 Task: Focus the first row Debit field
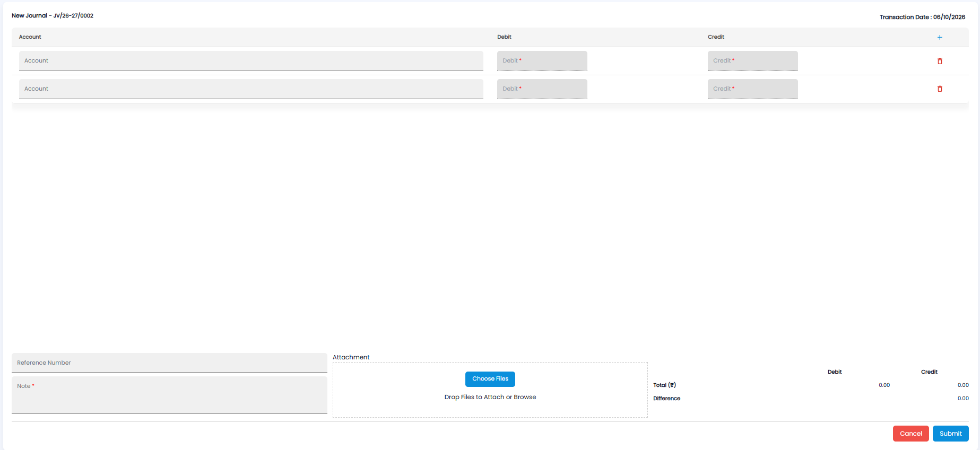pos(542,61)
